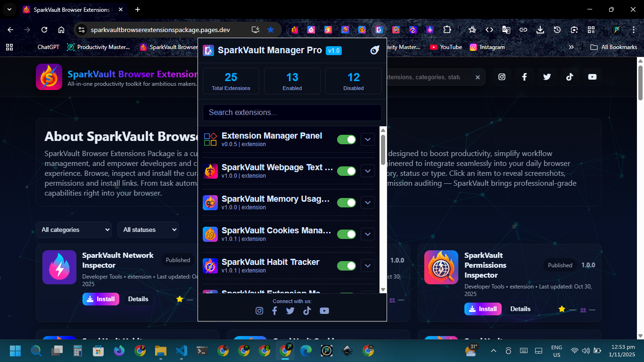Toggle off SparkVault Habit Tracker extension
Image resolution: width=644 pixels, height=362 pixels.
(x=347, y=266)
